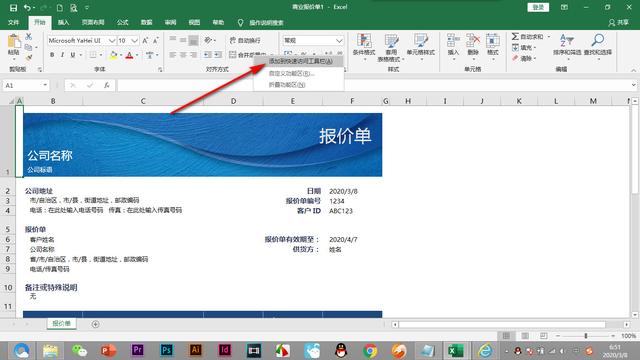Select the 报价单 sheet tab

pyautogui.click(x=61, y=324)
